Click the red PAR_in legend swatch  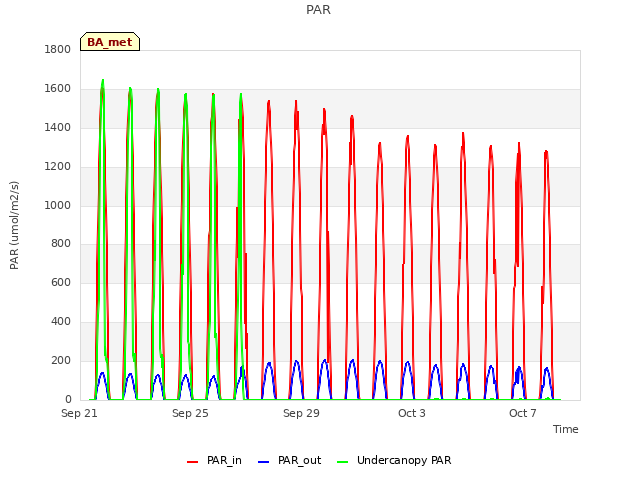(192, 462)
